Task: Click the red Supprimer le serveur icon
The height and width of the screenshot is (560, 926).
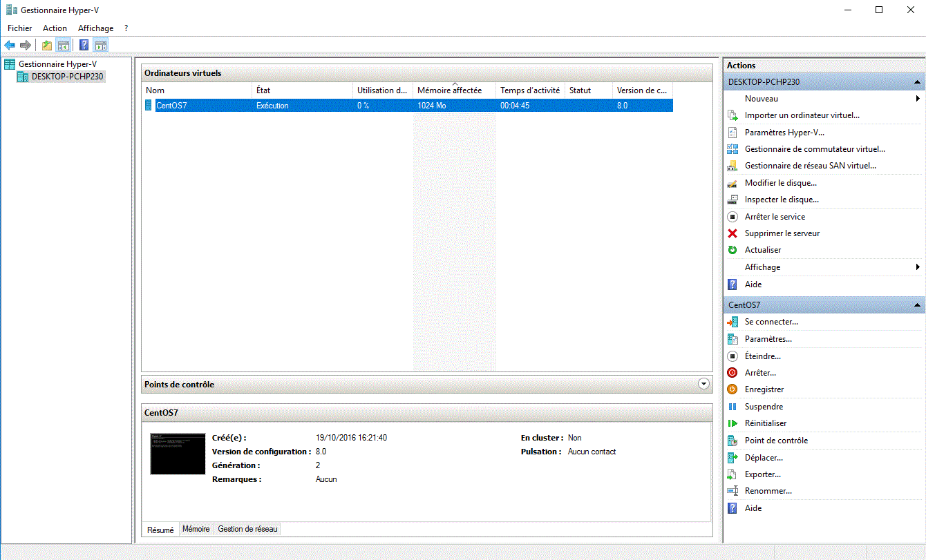Action: (733, 233)
